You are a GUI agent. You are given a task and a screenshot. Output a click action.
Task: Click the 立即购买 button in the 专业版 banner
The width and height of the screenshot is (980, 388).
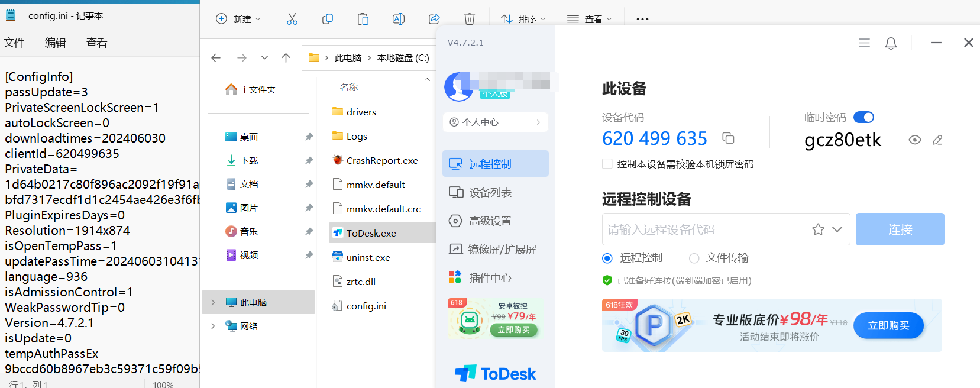coord(888,325)
